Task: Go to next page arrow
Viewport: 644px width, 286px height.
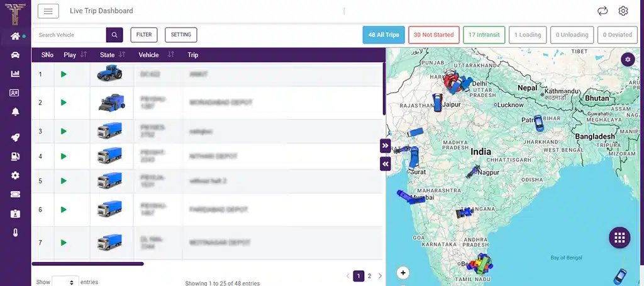Action: [x=380, y=276]
